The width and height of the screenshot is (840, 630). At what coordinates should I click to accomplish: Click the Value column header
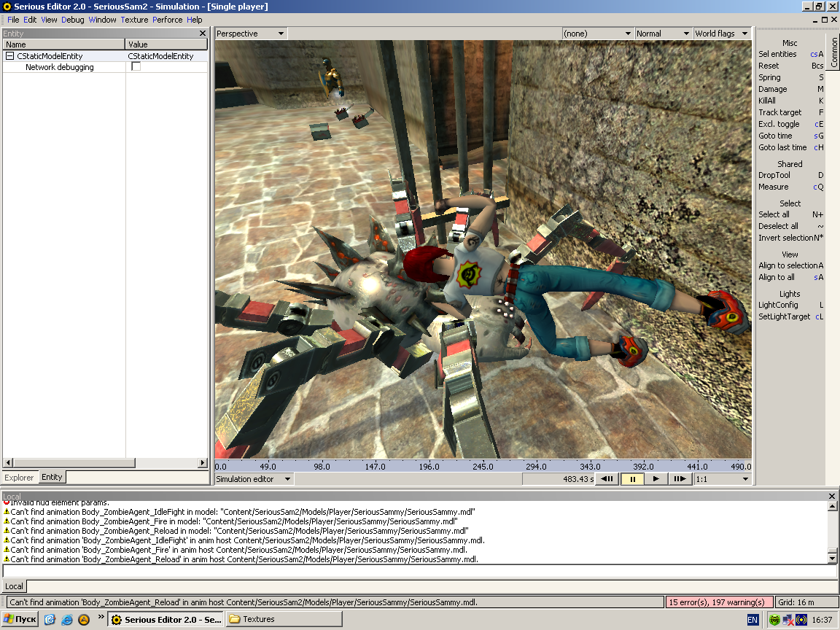pos(166,44)
